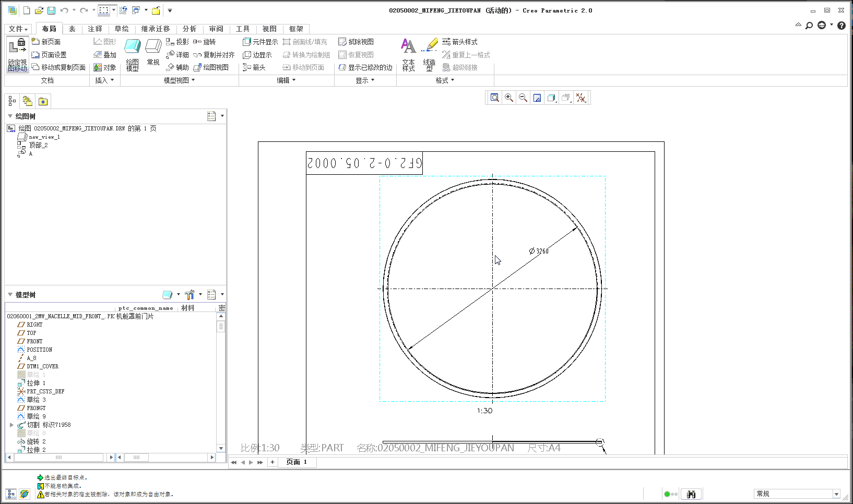Insert a Revolved view (旋转)
This screenshot has height=504, width=853.
pos(205,42)
